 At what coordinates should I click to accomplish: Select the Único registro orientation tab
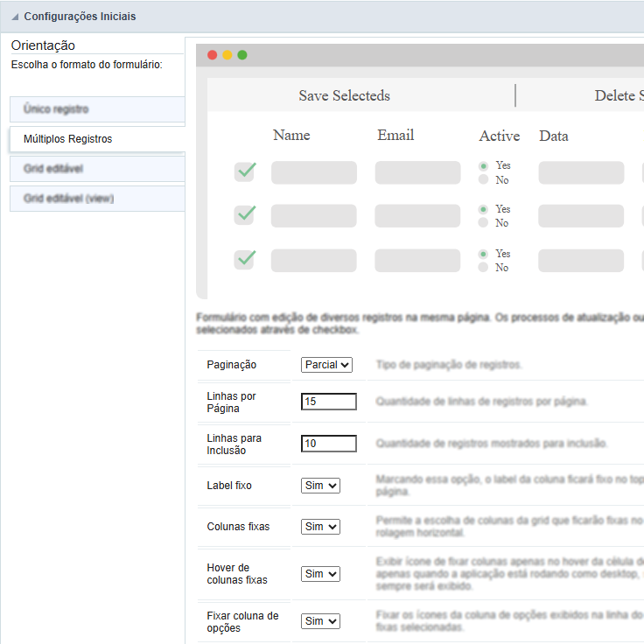click(x=96, y=109)
